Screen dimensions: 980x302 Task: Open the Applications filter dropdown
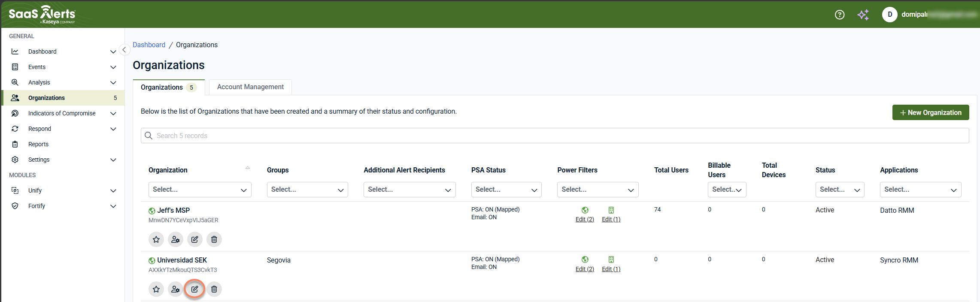click(x=921, y=190)
